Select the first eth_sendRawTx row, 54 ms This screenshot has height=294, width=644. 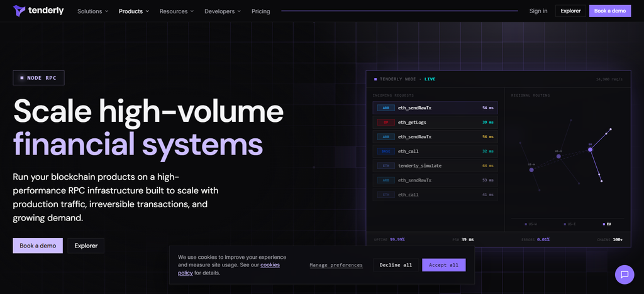coord(435,108)
